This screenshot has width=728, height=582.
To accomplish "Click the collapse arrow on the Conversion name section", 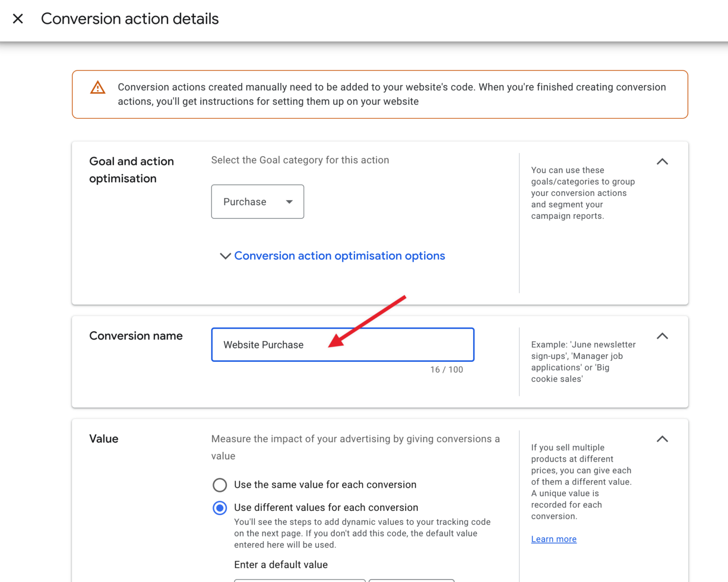I will 662,336.
